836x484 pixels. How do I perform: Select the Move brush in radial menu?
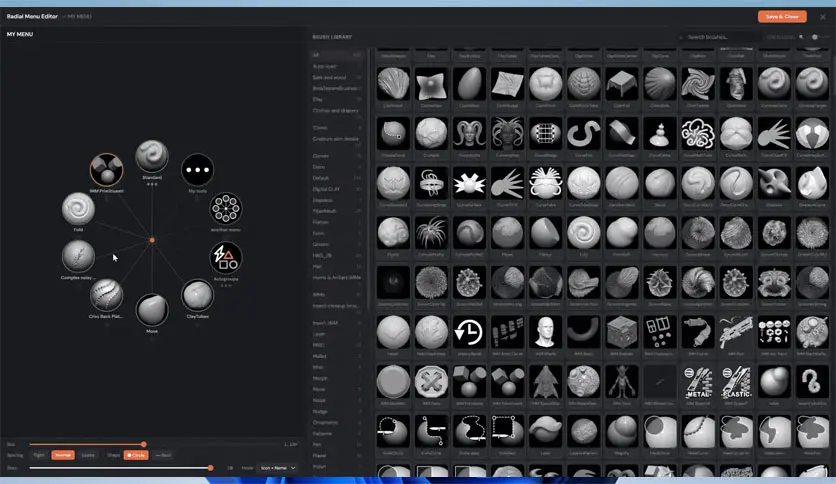152,310
